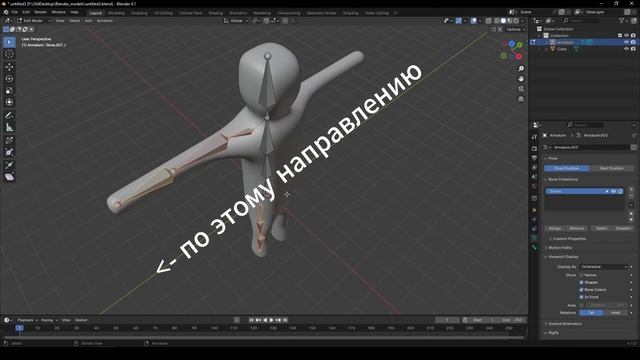This screenshot has height=360, width=640.
Task: Uncheck the Shapes checkbox
Action: (x=581, y=282)
